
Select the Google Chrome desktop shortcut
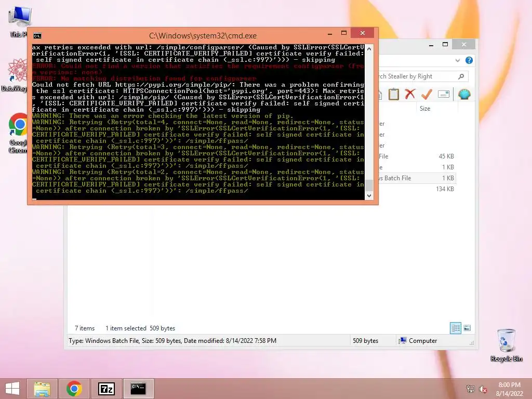click(x=18, y=132)
